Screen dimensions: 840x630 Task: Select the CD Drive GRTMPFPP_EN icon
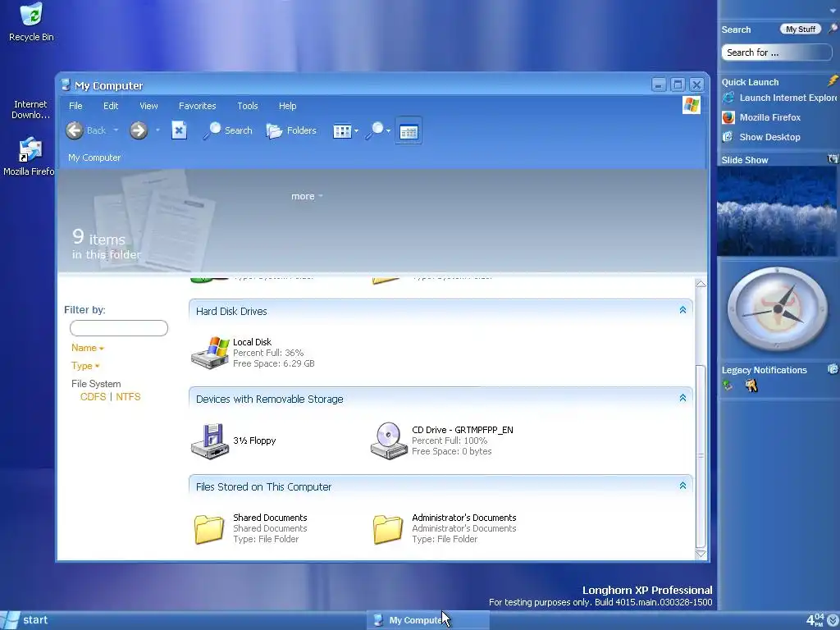389,441
